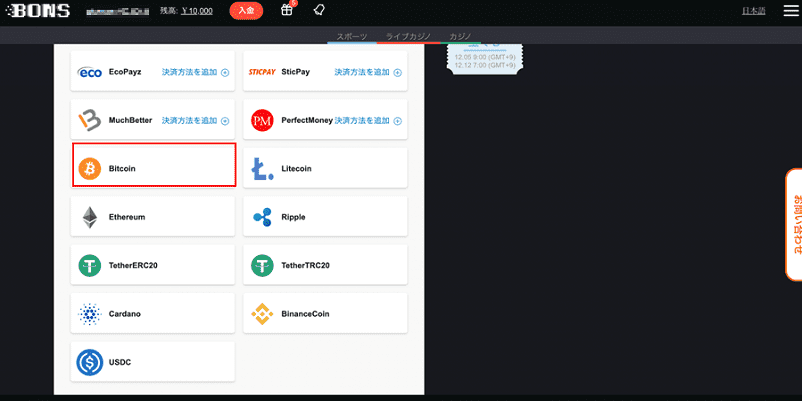
Task: Select the Bitcoin label
Action: (122, 169)
